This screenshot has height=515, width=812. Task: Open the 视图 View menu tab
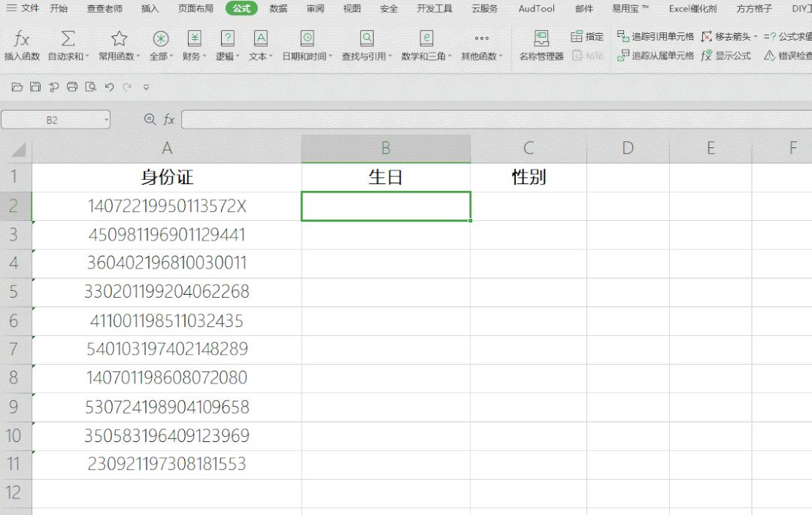click(352, 9)
